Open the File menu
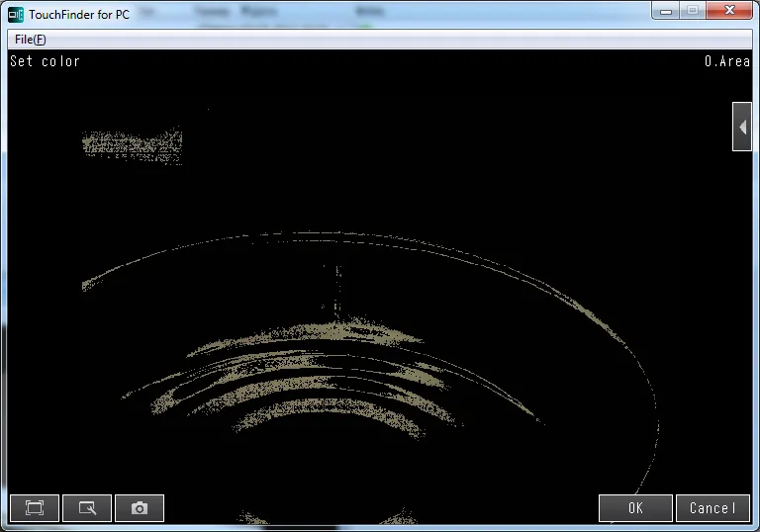The width and height of the screenshot is (760, 532). 30,40
